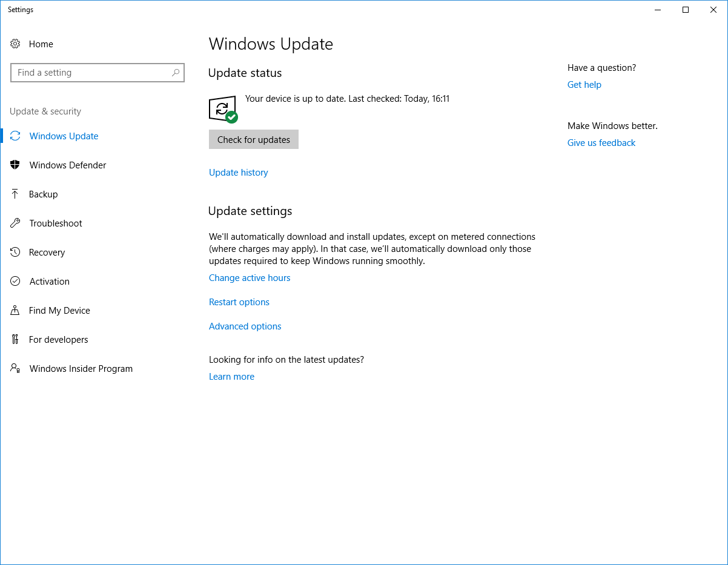Click the Update status heading
Screen dimensions: 728x565
(245, 73)
